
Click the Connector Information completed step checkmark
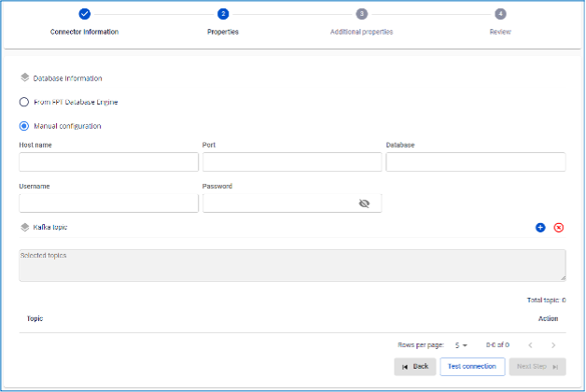pos(85,14)
